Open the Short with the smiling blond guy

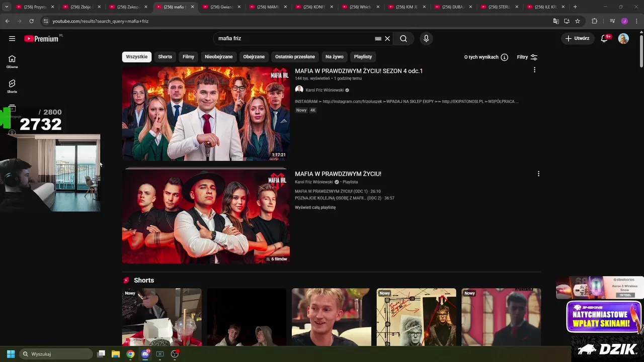(332, 317)
